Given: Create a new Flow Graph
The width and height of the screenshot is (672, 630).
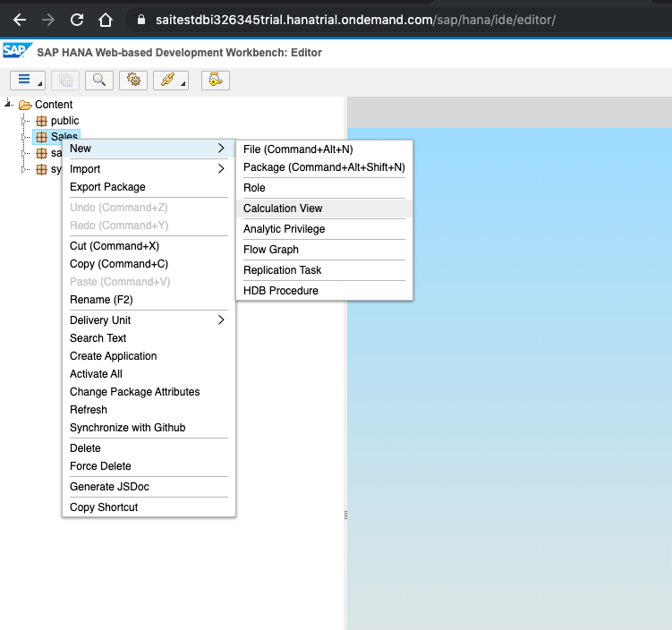Looking at the screenshot, I should (x=325, y=250).
